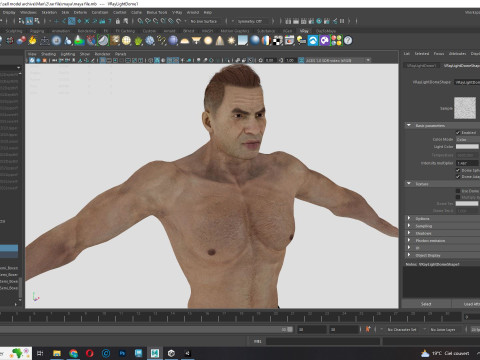
Task: Click the Dome Tex color swatch
Action: pos(467,203)
